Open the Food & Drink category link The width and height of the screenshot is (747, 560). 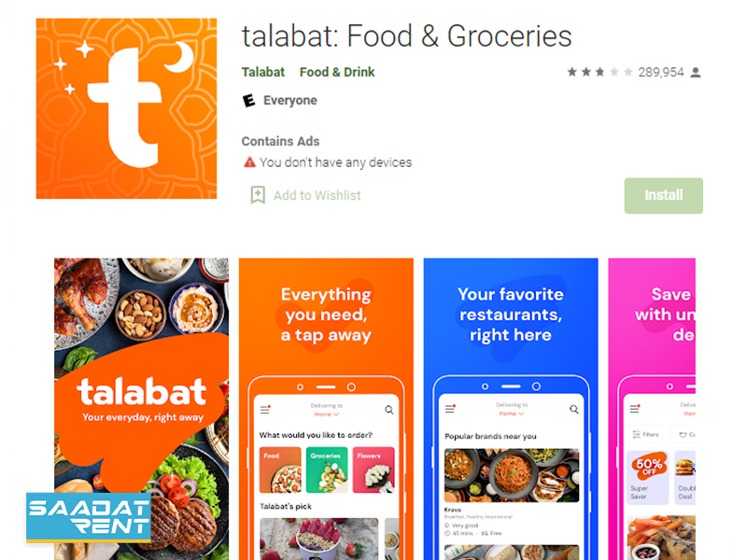coord(337,72)
